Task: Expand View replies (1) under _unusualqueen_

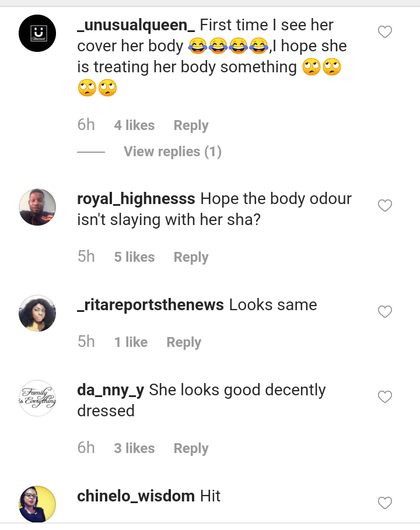Action: (173, 152)
